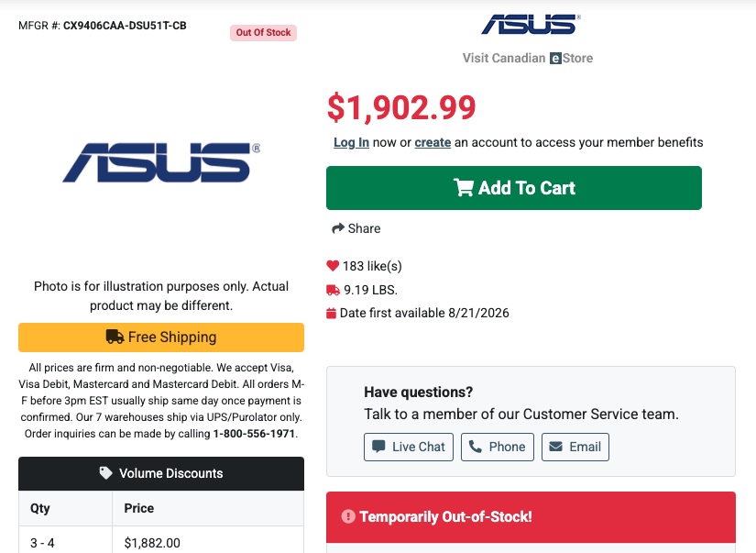
Task: Click the truck icon in Free Shipping banner
Action: (x=115, y=337)
